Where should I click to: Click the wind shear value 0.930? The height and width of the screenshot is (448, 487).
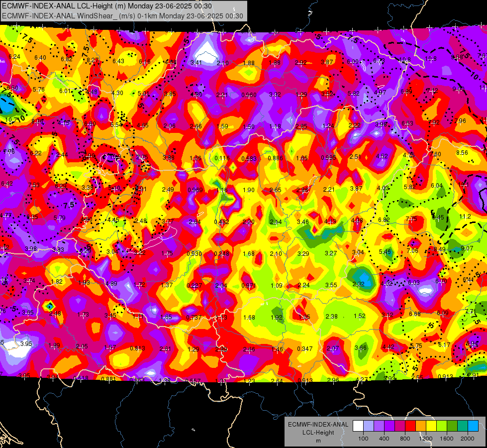[x=195, y=254]
